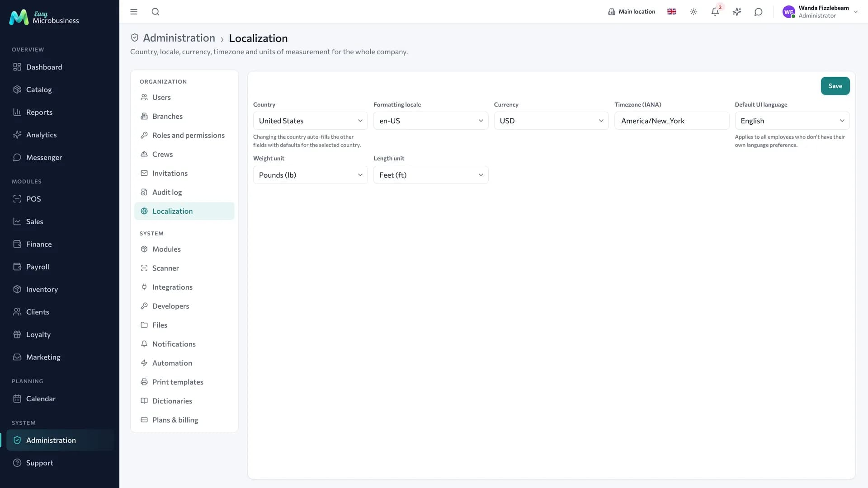Click the Marketing envelope icon
This screenshot has height=488, width=868.
[17, 357]
